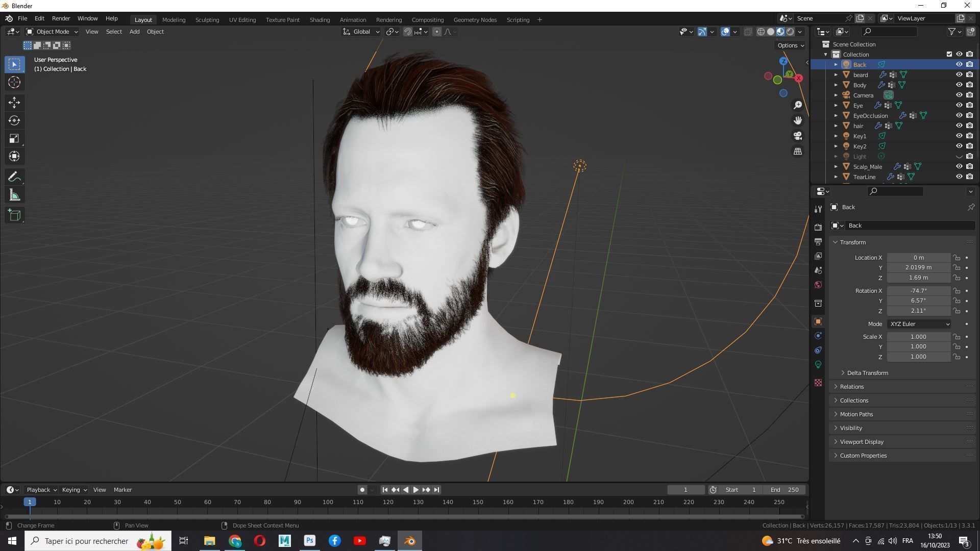Open the XYZ Euler rotation mode dropdown

coord(919,324)
